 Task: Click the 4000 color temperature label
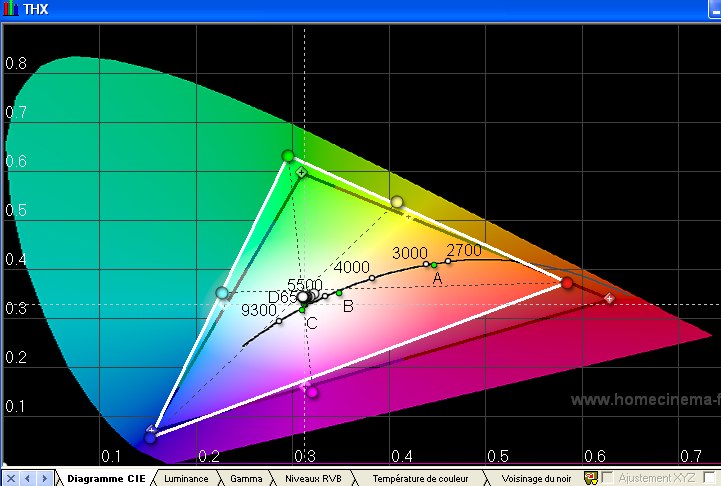352,267
